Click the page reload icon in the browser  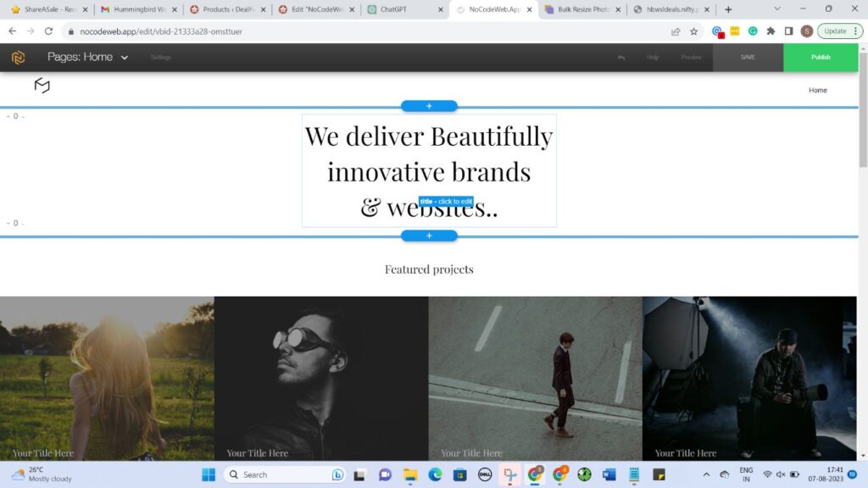click(48, 30)
